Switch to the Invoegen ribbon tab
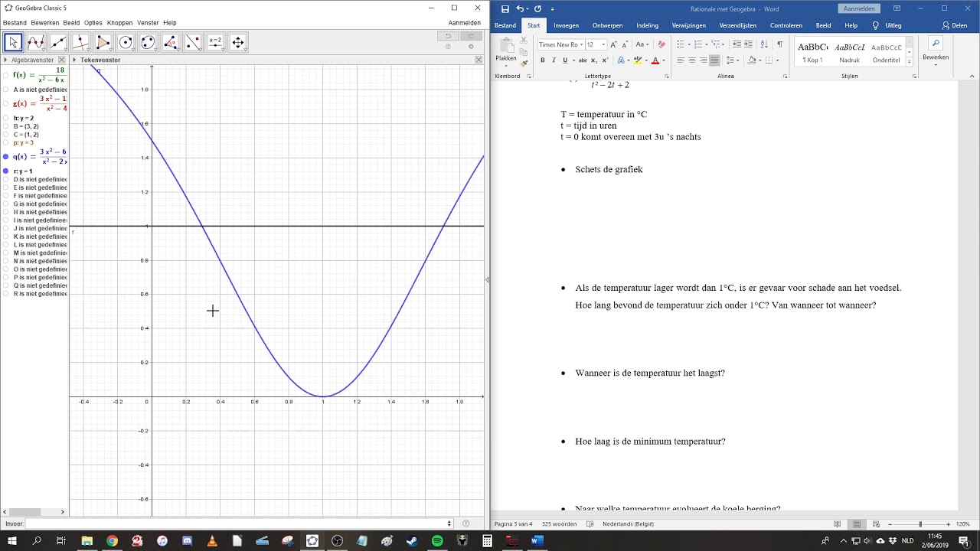980x551 pixels. pyautogui.click(x=567, y=25)
